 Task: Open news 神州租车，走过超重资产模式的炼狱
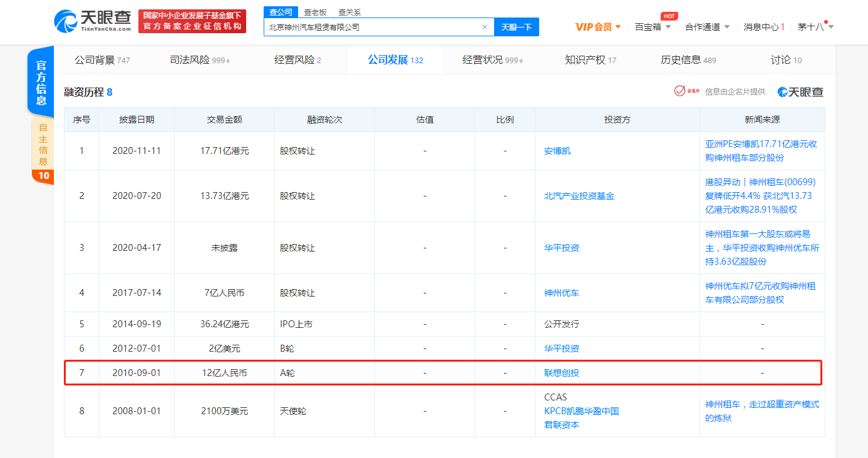coord(762,411)
